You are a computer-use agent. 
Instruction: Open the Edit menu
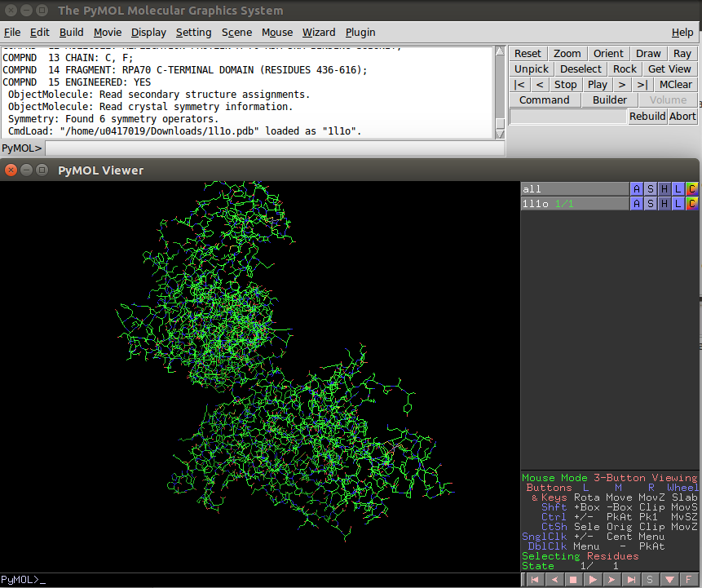coord(39,33)
